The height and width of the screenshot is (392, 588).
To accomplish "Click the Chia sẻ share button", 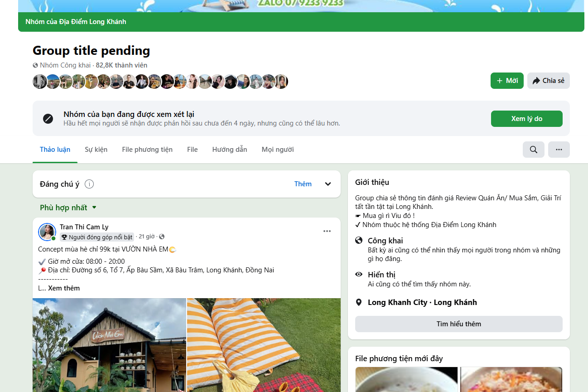I will [548, 81].
